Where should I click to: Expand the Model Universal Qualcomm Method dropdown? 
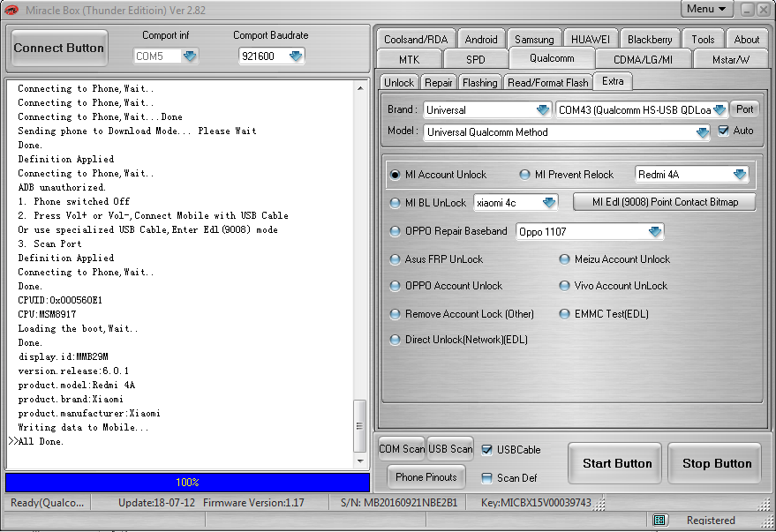point(702,132)
